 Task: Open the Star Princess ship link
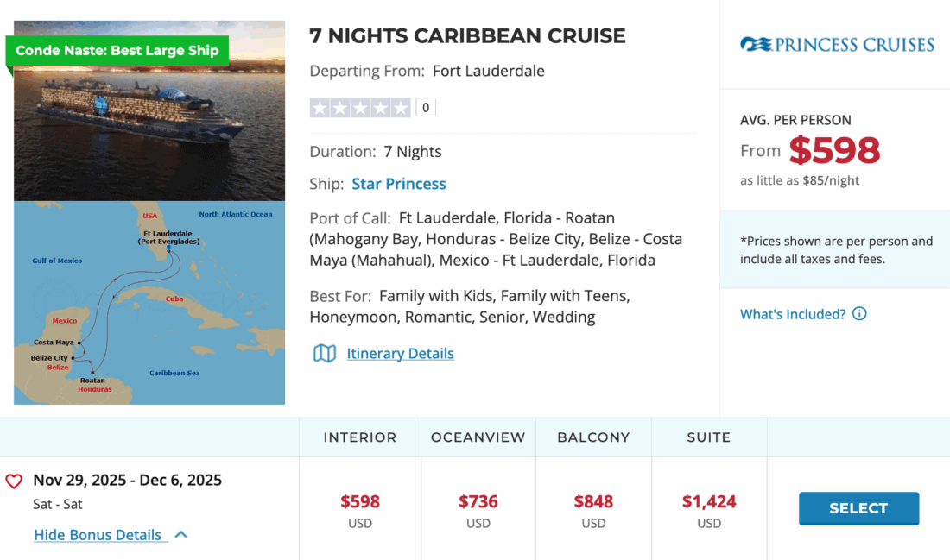click(x=399, y=184)
